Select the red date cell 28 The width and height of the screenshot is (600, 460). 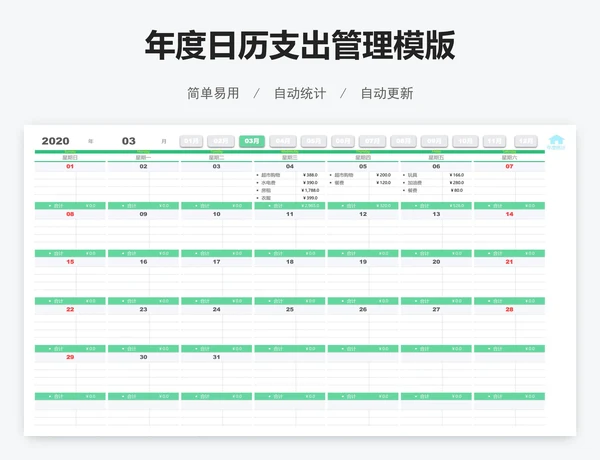509,309
